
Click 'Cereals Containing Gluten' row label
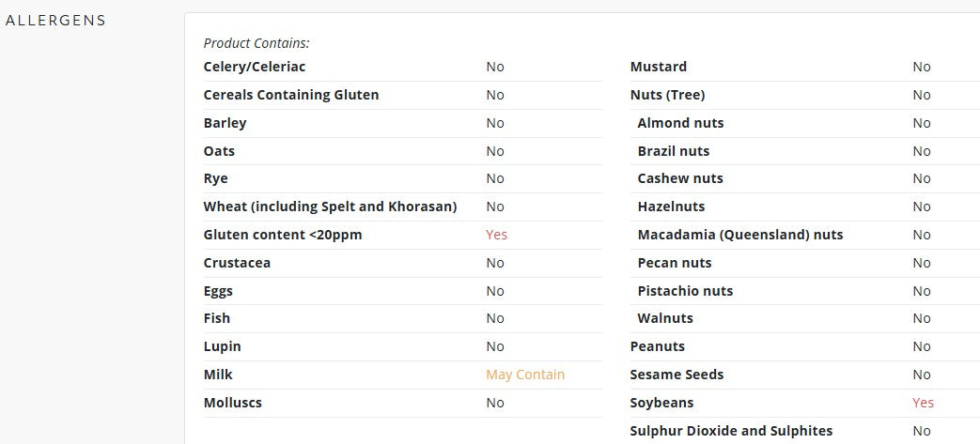pos(291,95)
